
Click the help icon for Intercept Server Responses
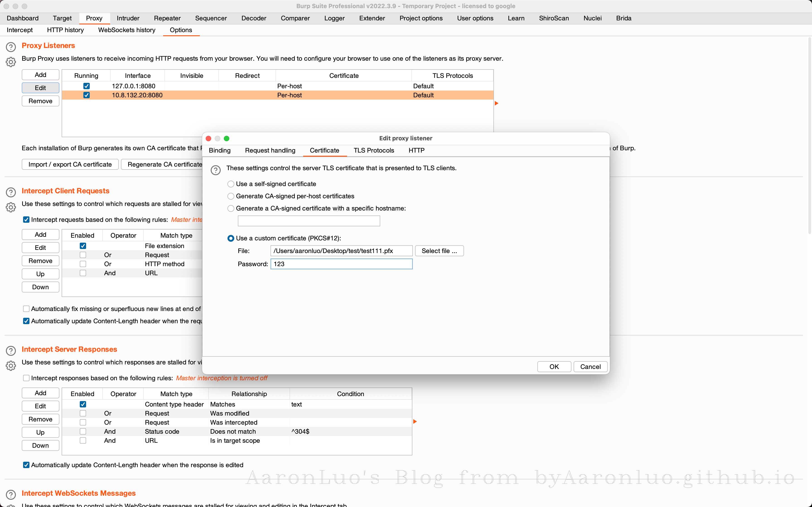tap(11, 351)
